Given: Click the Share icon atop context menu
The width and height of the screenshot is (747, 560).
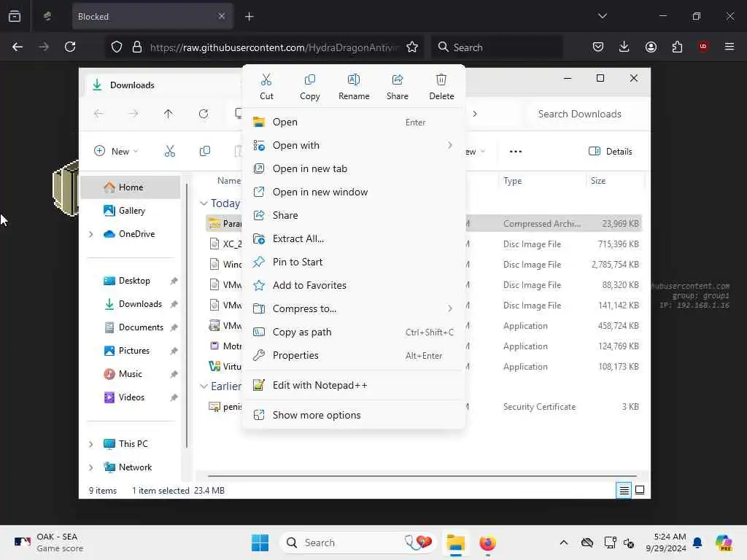Looking at the screenshot, I should (398, 79).
